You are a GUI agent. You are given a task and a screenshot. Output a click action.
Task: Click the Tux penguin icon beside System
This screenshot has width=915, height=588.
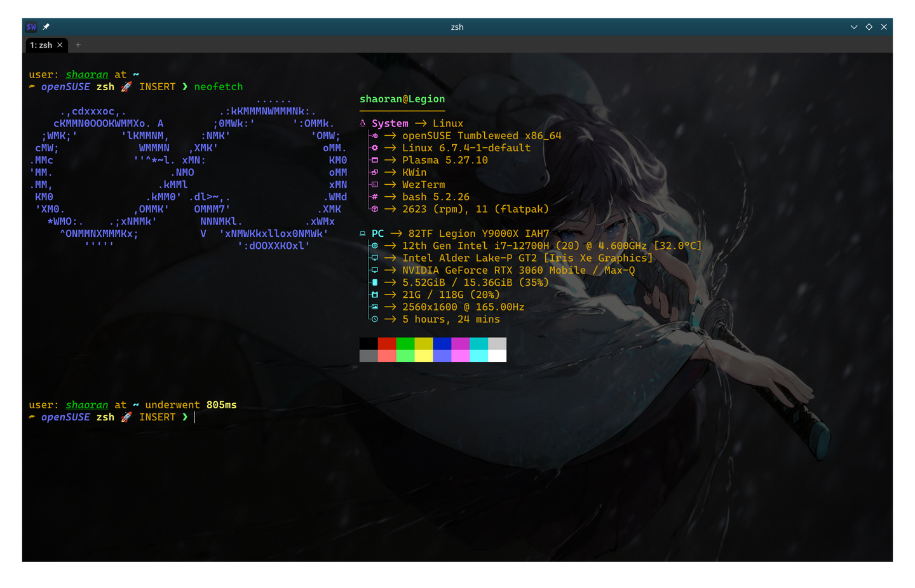pos(363,123)
